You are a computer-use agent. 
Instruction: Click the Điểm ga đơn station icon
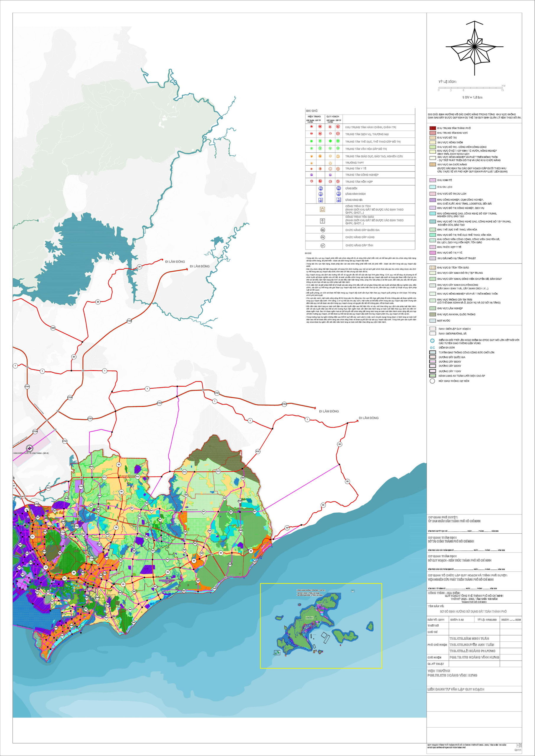[432, 347]
